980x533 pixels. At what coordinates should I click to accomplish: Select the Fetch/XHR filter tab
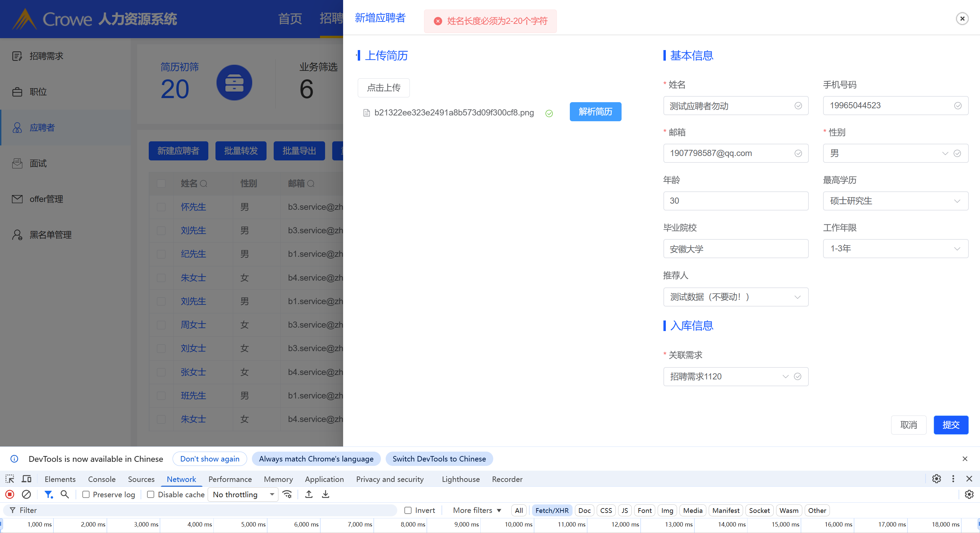pyautogui.click(x=552, y=510)
